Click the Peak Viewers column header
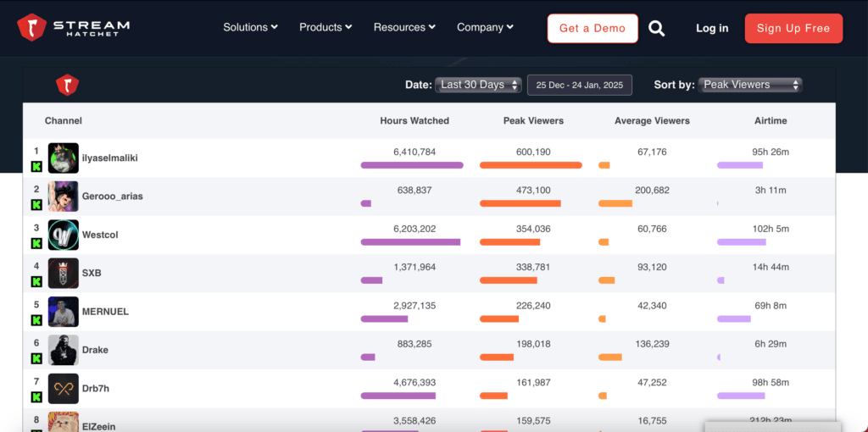This screenshot has height=432, width=868. (x=533, y=120)
